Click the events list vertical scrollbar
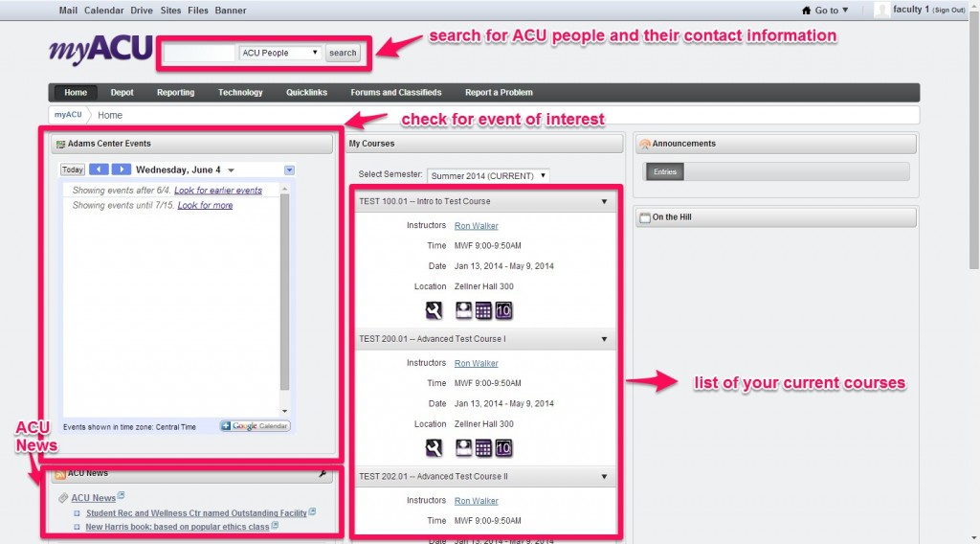980x544 pixels. [284, 287]
